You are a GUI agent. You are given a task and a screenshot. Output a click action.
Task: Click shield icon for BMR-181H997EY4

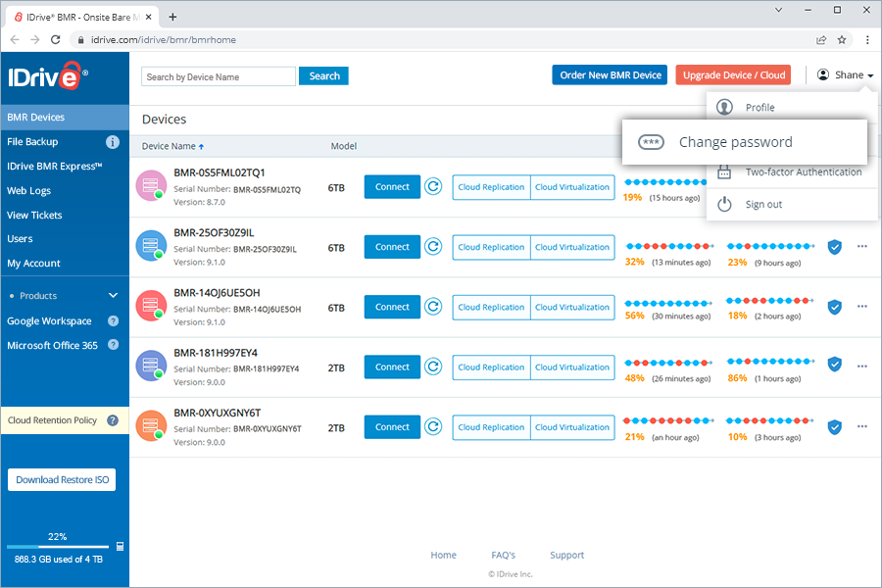point(835,364)
